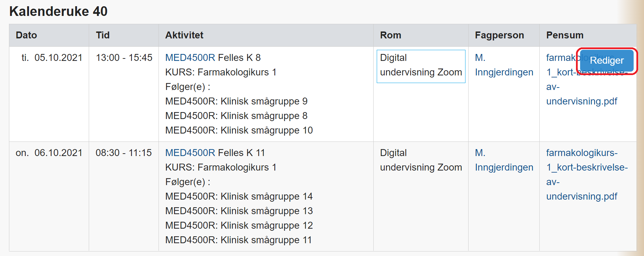Viewport: 644px width, 256px height.
Task: Click the date on. 06.10.2021
Action: pyautogui.click(x=49, y=153)
